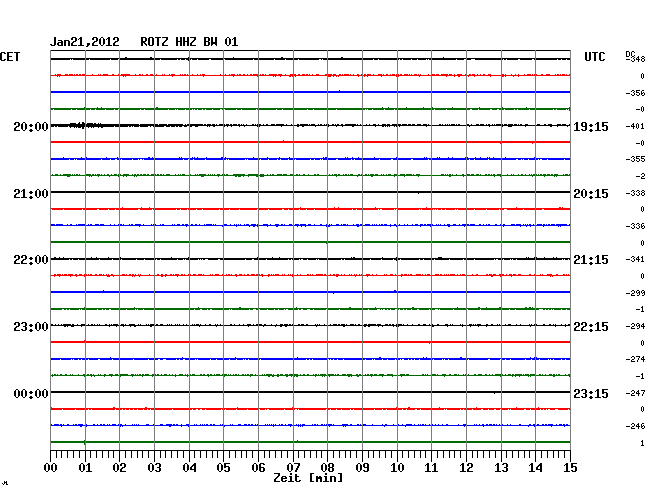Viewport: 650px width, 494px height.
Task: Click the black seismic trace at 20:00 CET
Action: coord(310,125)
